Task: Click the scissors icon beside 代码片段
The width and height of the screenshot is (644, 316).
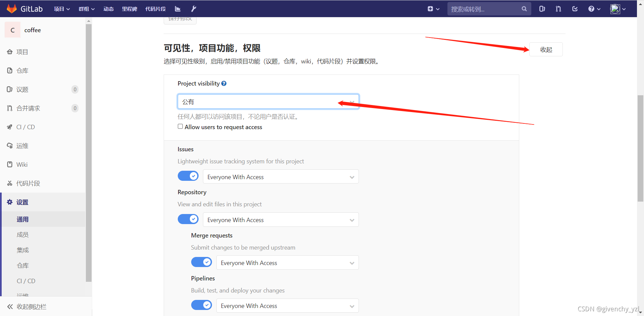Action: point(10,183)
